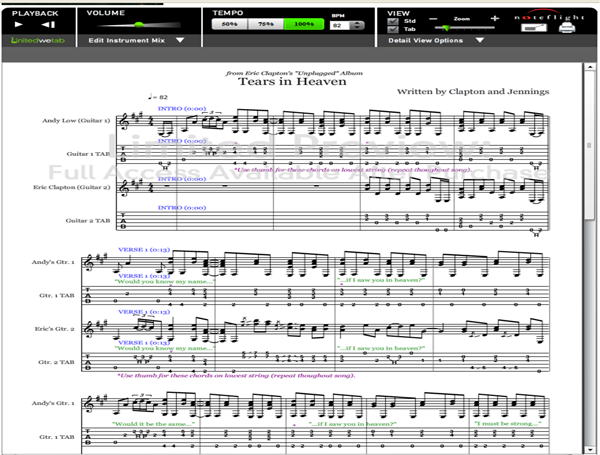Open the Edit Instrument Mix dropdown
The width and height of the screenshot is (600, 455).
coord(136,40)
